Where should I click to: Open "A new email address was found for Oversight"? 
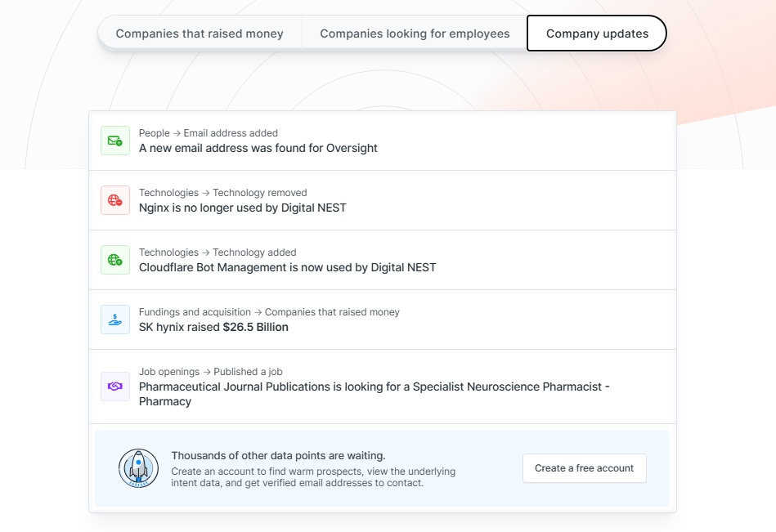click(258, 149)
